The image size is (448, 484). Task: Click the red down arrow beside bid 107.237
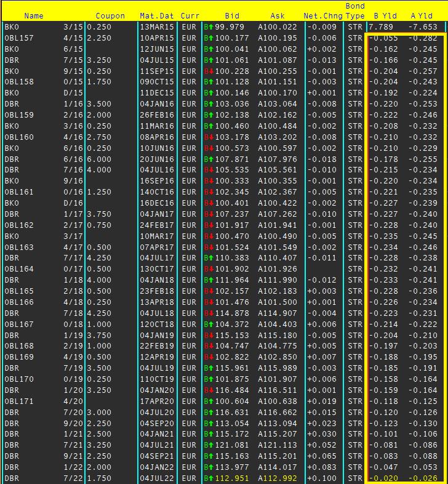(211, 214)
